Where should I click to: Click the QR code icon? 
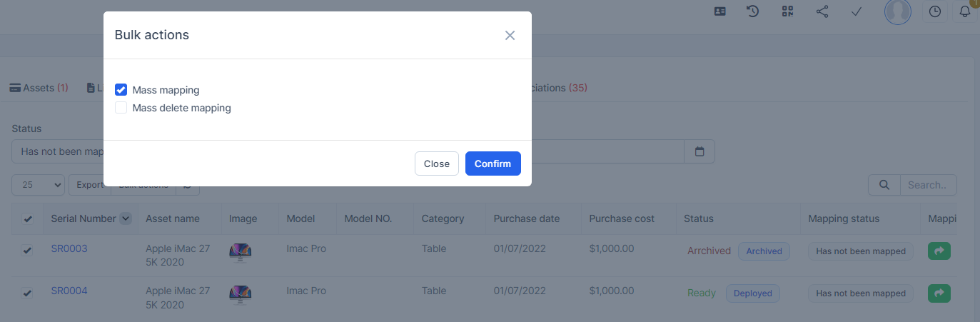(787, 11)
